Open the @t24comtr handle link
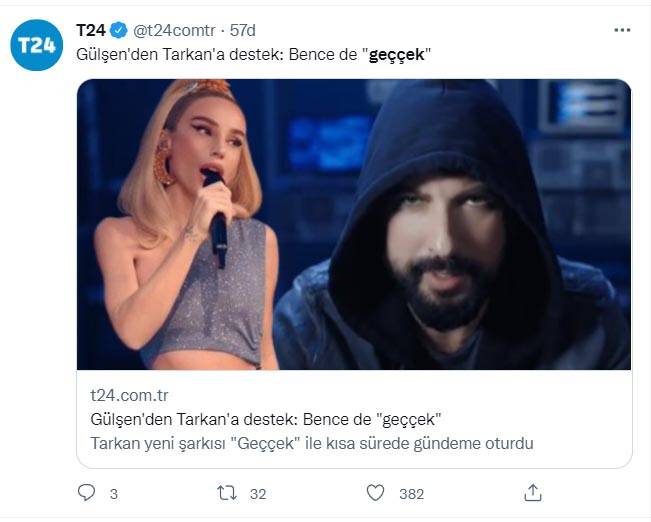651x522 pixels. [x=172, y=31]
